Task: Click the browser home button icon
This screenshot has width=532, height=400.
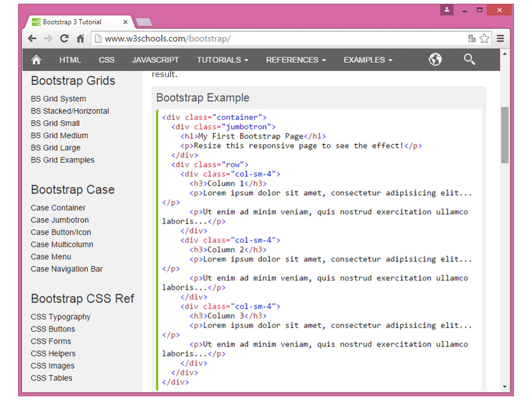Action: [x=80, y=39]
